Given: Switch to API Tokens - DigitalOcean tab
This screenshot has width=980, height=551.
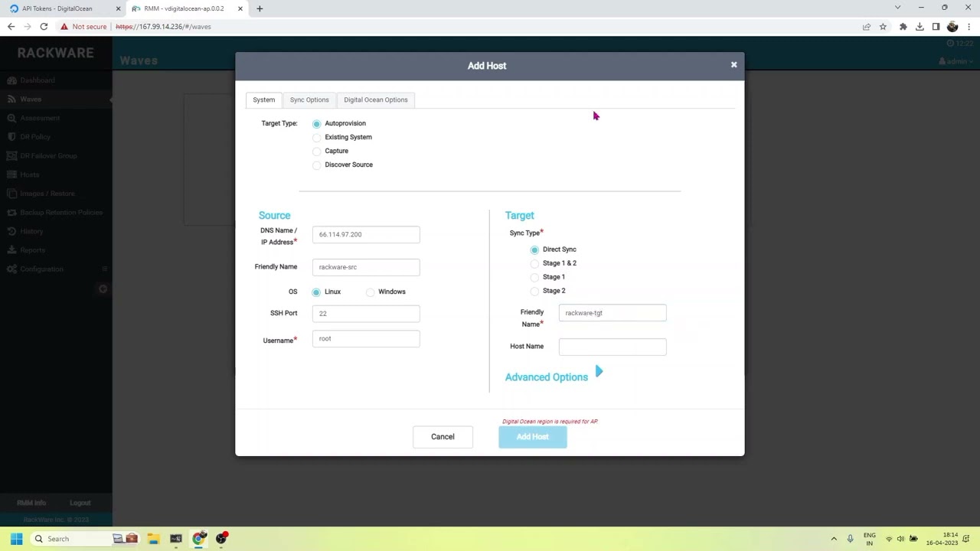Looking at the screenshot, I should coord(63,8).
